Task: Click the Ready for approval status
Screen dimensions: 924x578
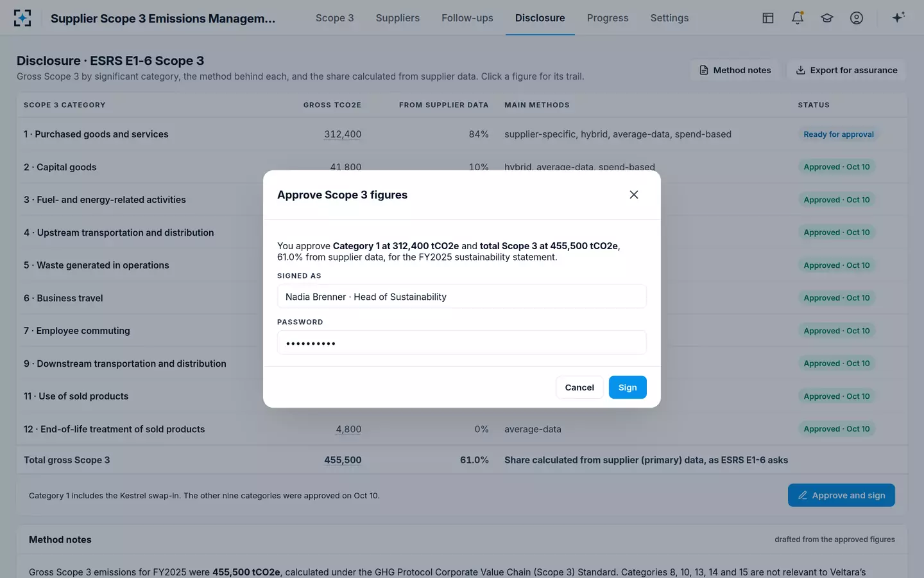Action: pos(839,134)
